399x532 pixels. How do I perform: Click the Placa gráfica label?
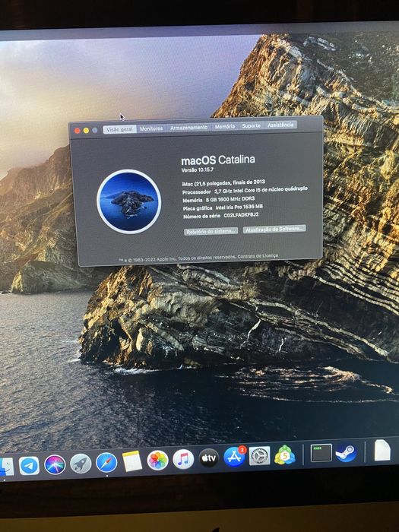pos(198,208)
